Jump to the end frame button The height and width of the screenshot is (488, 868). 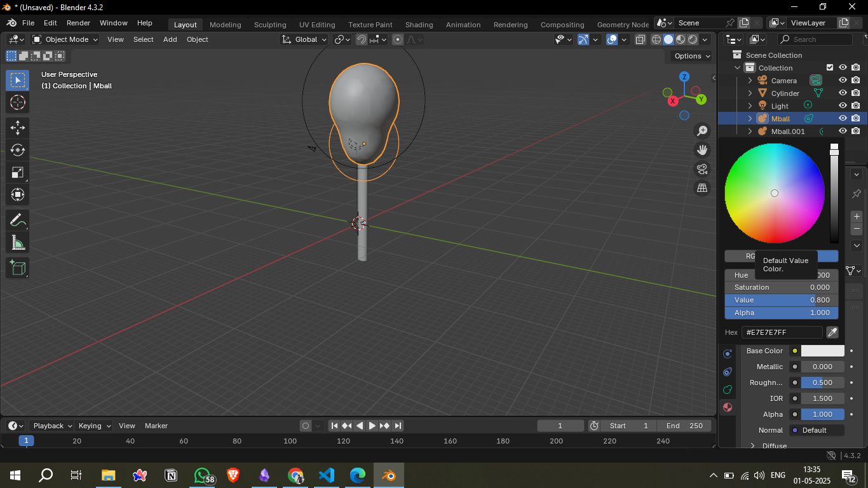[398, 426]
